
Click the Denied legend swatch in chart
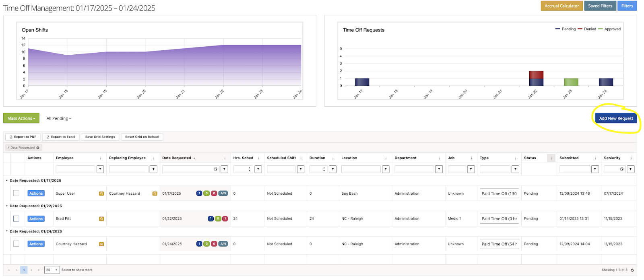[580, 29]
